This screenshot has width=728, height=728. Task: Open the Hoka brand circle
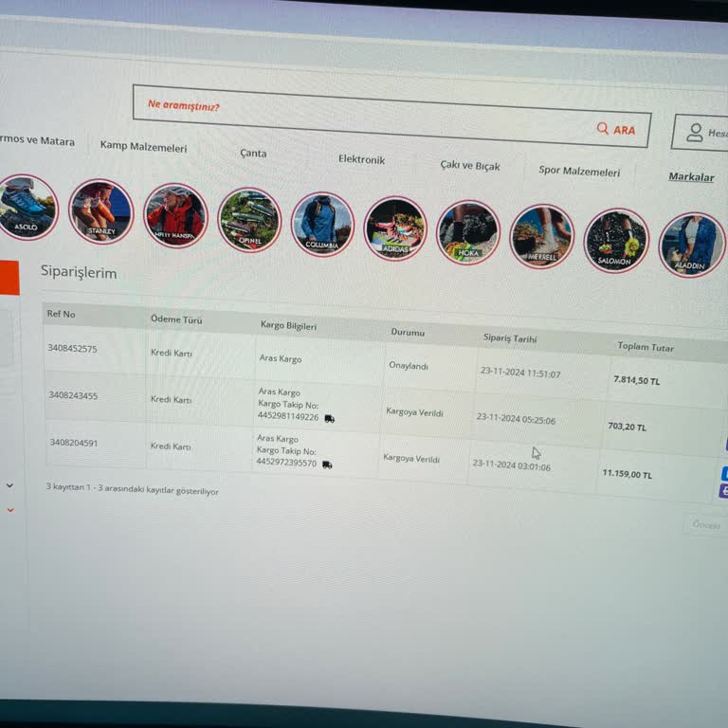[x=468, y=232]
